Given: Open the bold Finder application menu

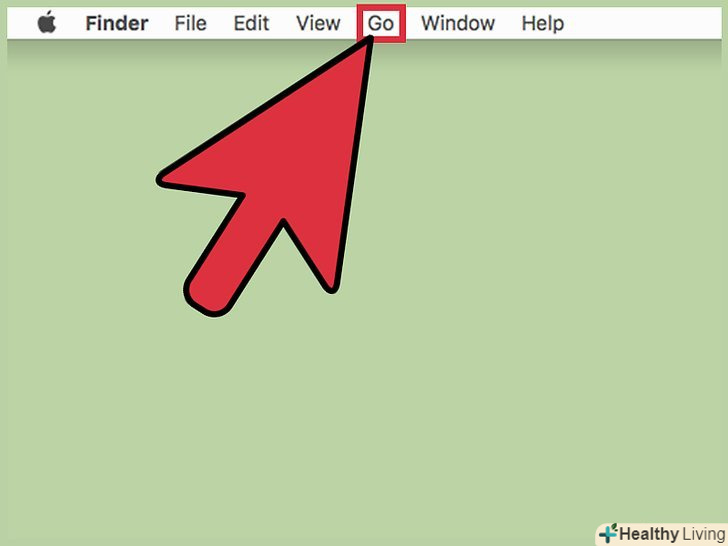Looking at the screenshot, I should [117, 23].
